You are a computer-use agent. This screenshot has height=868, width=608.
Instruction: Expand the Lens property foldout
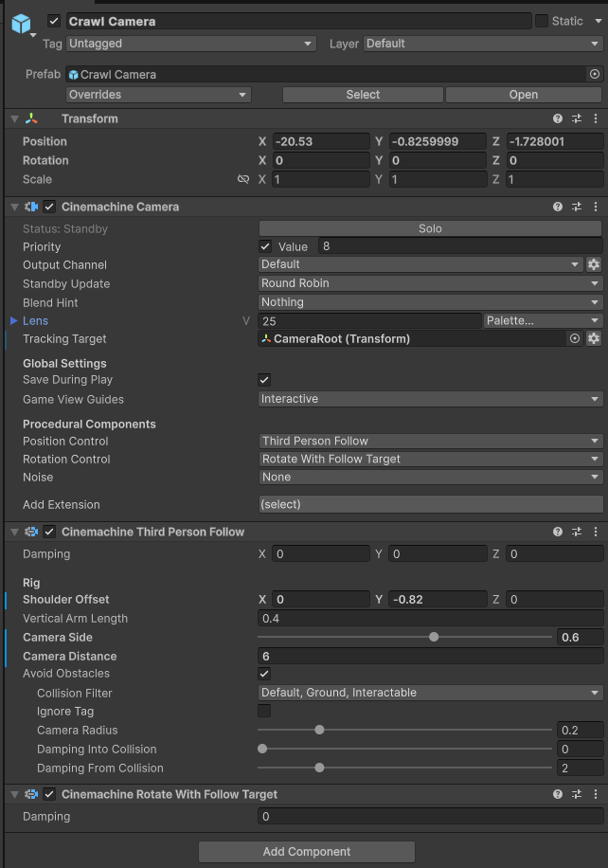[x=13, y=321]
